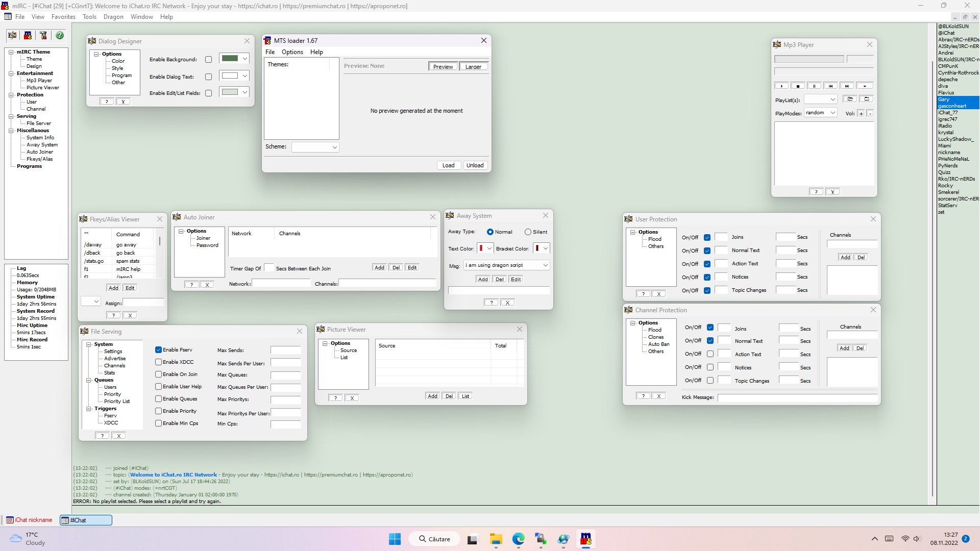980x551 pixels.
Task: Collapse mIRC Theme tree node
Action: [11, 52]
